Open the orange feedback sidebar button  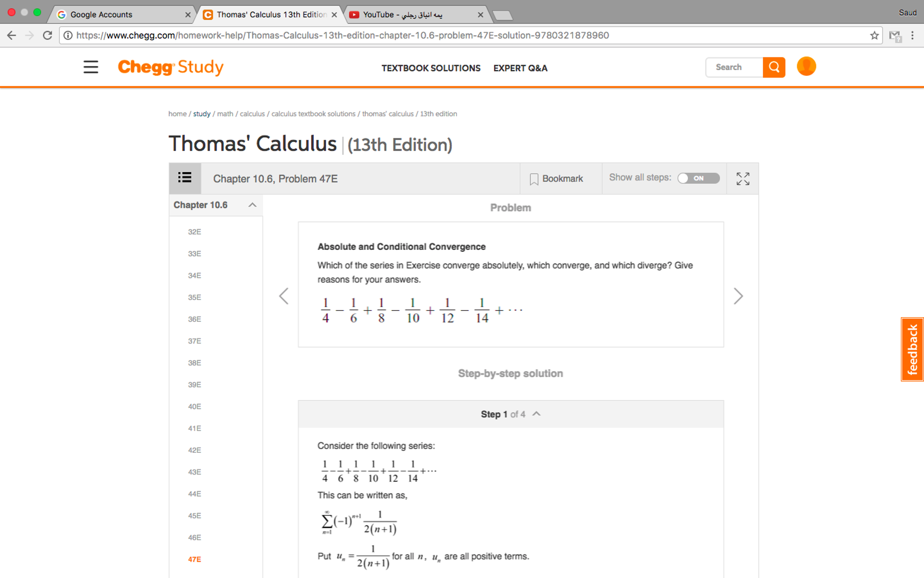[x=913, y=349]
